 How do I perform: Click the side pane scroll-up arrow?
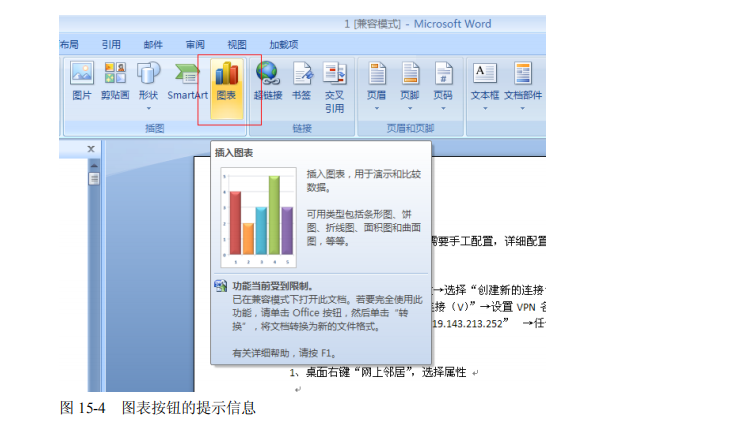[94, 166]
